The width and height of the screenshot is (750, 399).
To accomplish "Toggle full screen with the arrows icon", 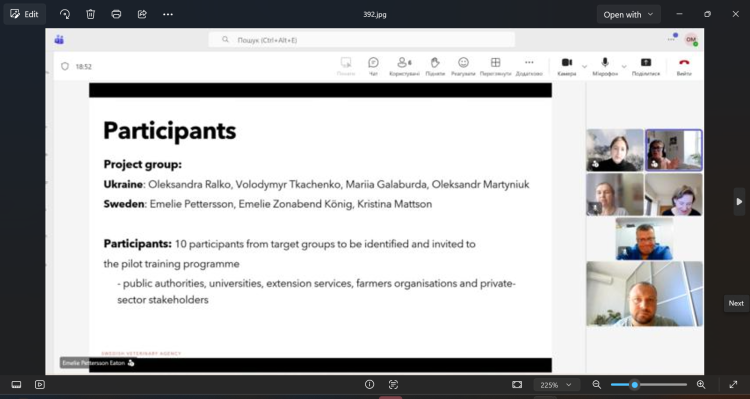I will click(733, 384).
